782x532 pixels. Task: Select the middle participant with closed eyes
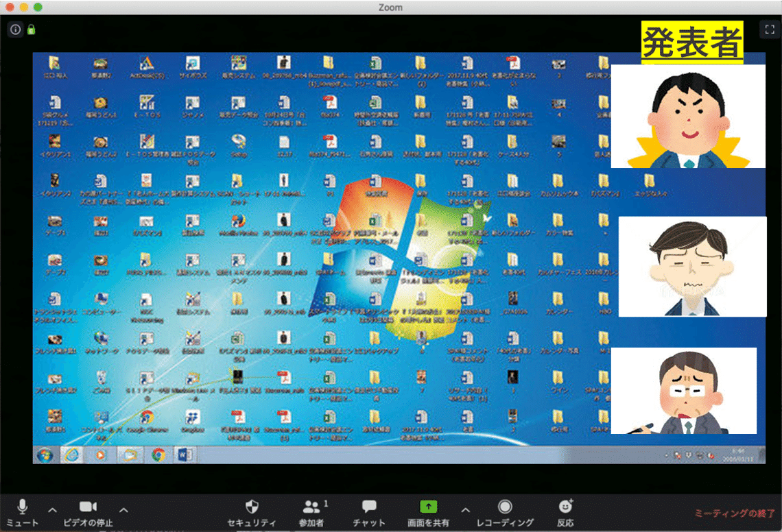point(692,267)
